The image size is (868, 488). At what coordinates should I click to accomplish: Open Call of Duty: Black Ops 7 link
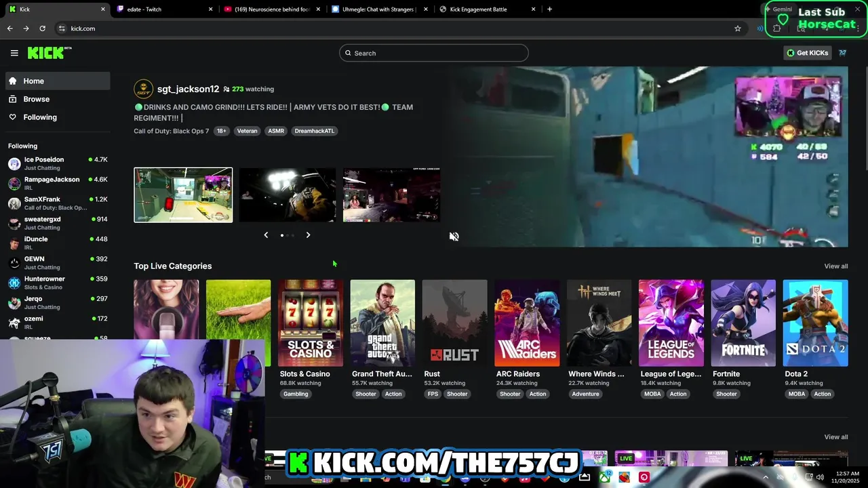coord(171,131)
